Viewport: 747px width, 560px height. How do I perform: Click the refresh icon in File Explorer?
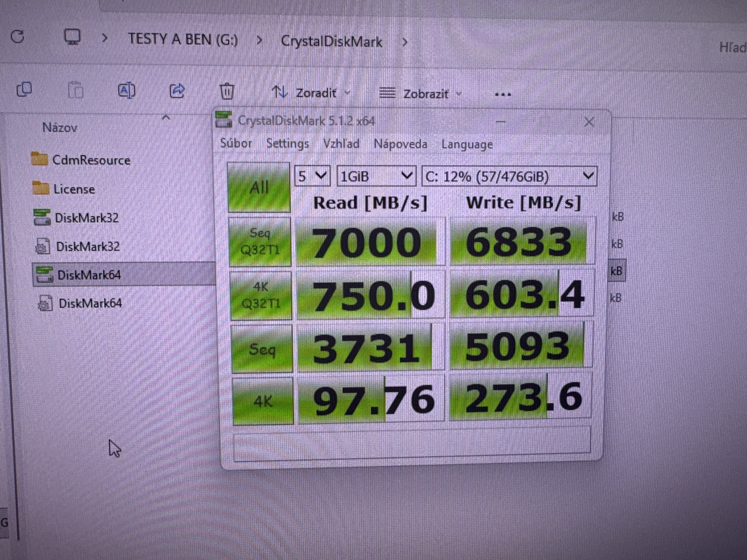tap(18, 36)
